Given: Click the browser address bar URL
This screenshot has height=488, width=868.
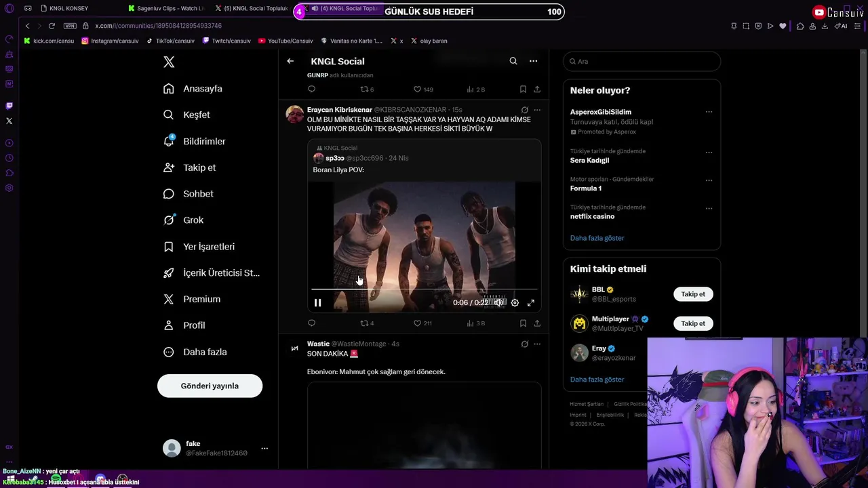Looking at the screenshot, I should (x=158, y=26).
